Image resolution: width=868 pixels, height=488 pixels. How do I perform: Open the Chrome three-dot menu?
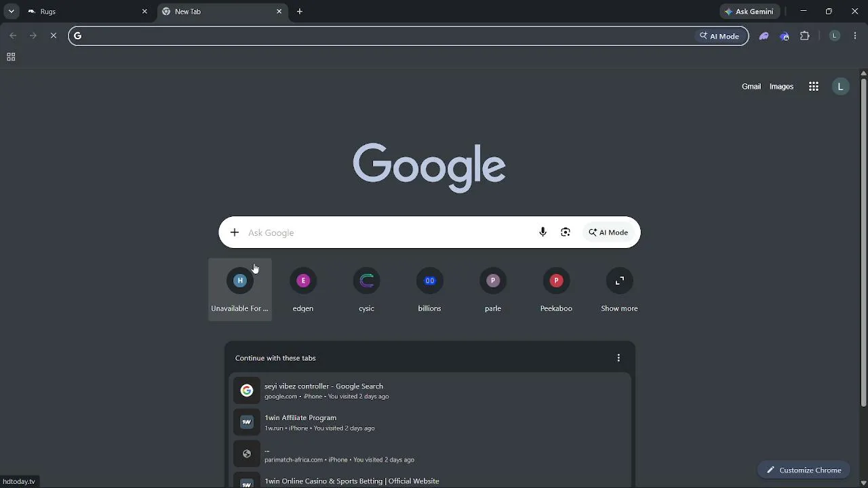click(855, 36)
